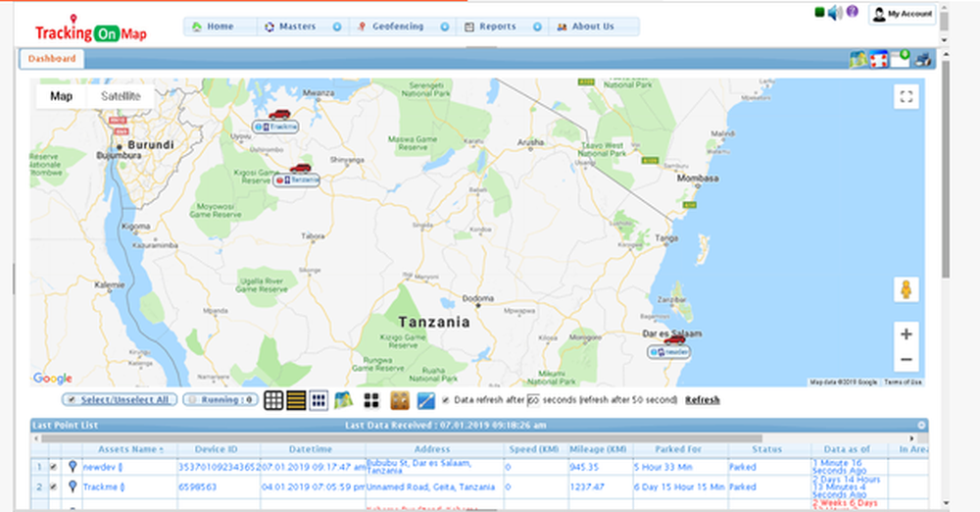
Task: Click the Tracking On Map logo
Action: [x=90, y=30]
